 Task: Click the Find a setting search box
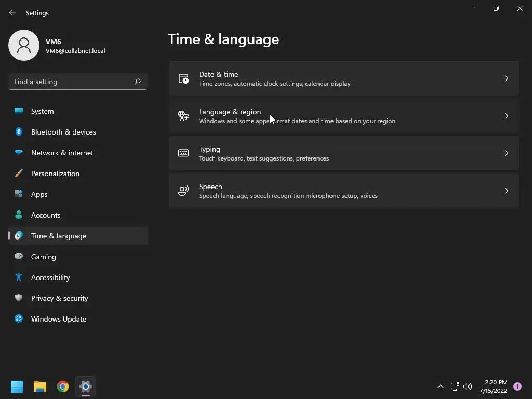tap(78, 82)
